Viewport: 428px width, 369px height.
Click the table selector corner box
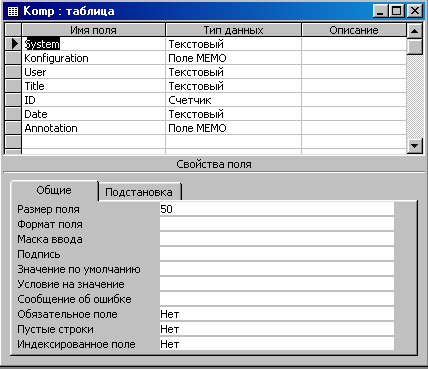click(x=13, y=30)
